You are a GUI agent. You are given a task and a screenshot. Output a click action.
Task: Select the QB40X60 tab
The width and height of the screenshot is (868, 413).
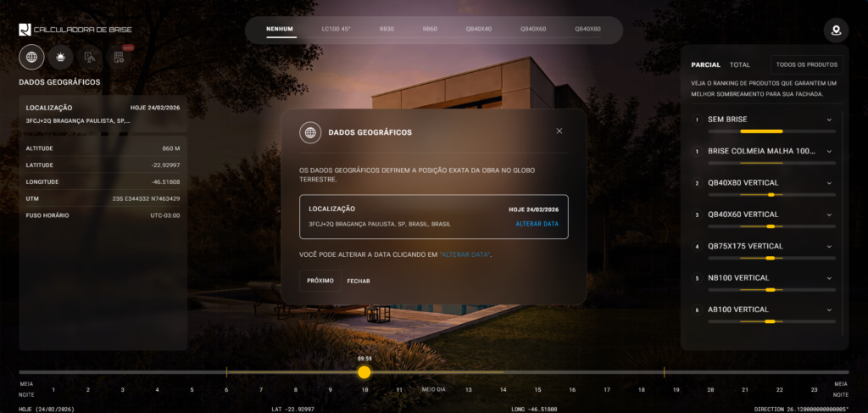tap(533, 29)
